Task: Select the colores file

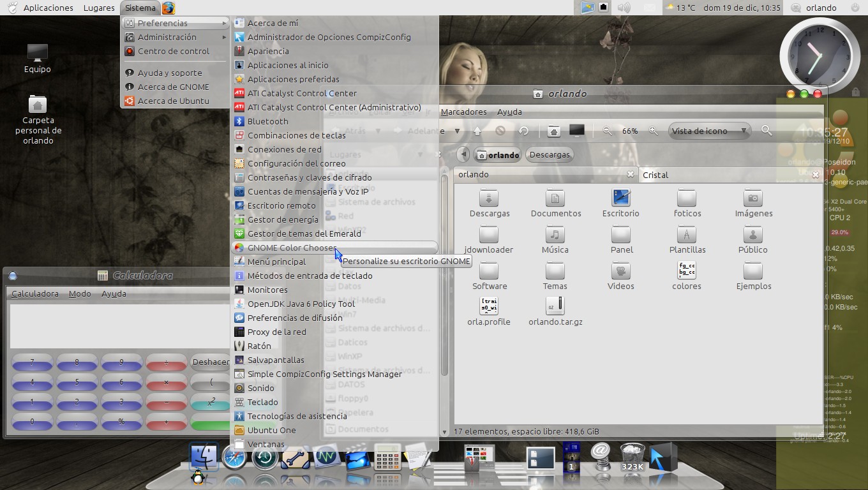Action: pyautogui.click(x=687, y=276)
